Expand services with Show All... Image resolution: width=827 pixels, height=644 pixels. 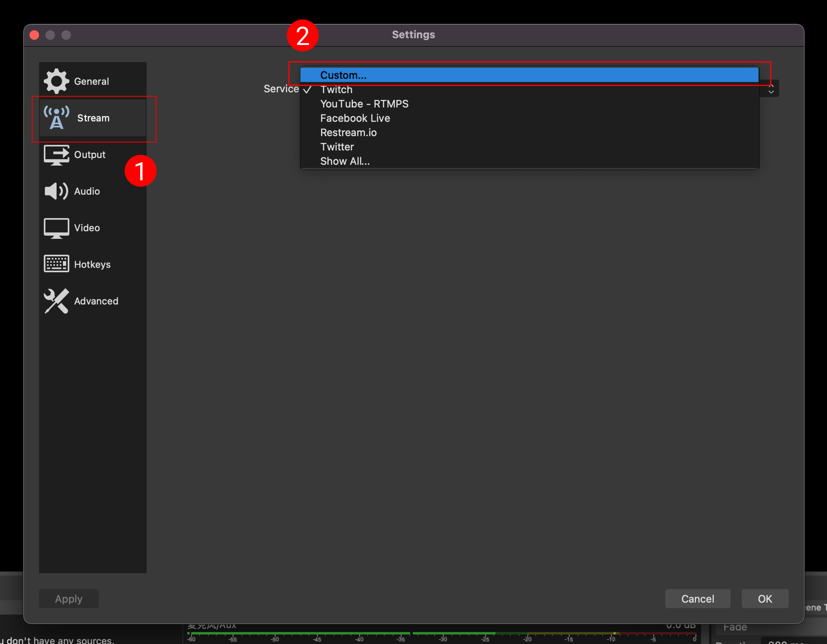345,161
